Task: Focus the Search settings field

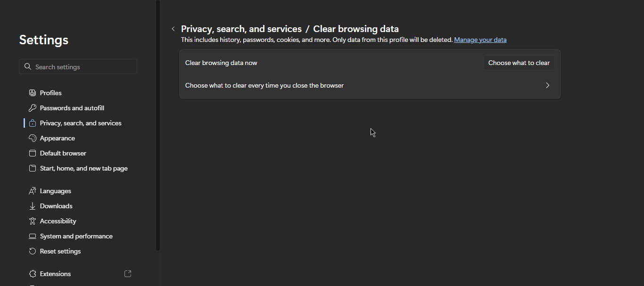Action: click(83, 67)
